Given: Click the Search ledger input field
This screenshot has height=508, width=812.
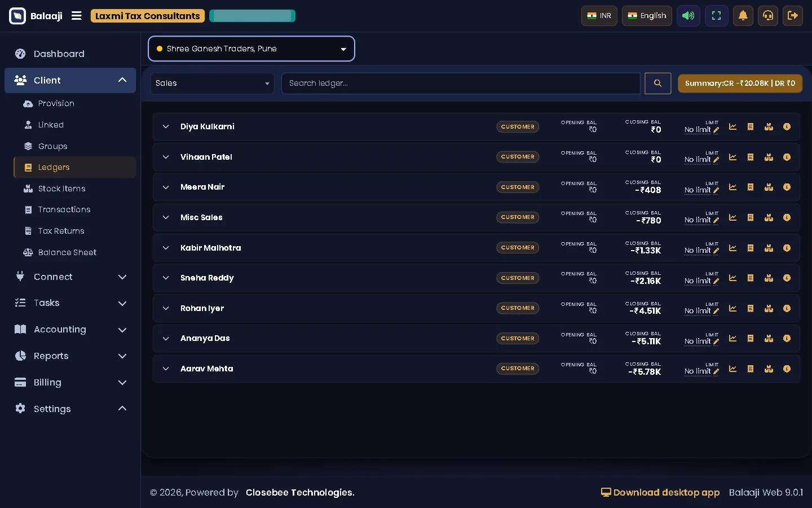Looking at the screenshot, I should click(461, 83).
